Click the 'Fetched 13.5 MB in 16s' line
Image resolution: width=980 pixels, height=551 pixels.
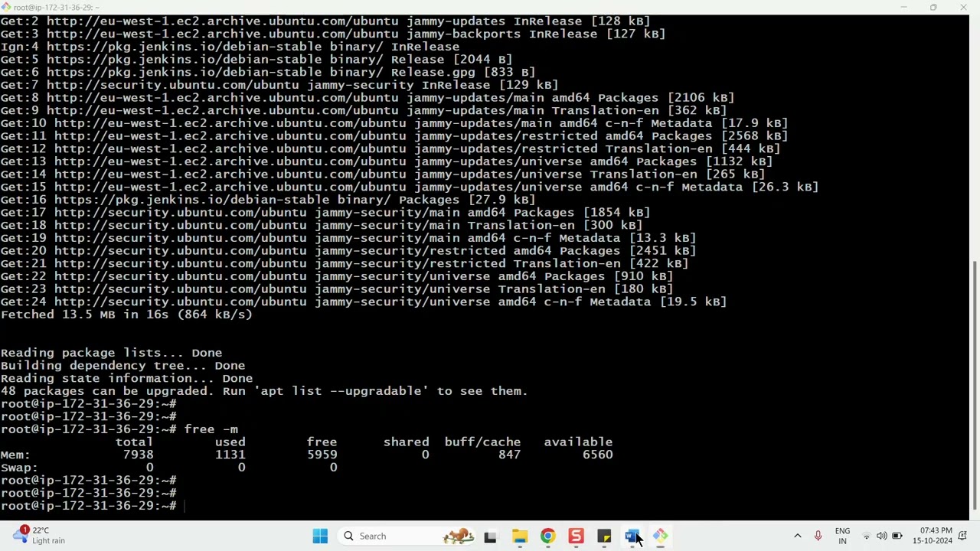click(x=126, y=315)
